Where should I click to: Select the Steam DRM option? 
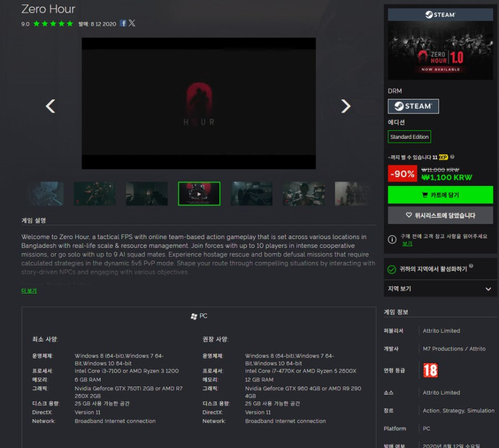[413, 106]
